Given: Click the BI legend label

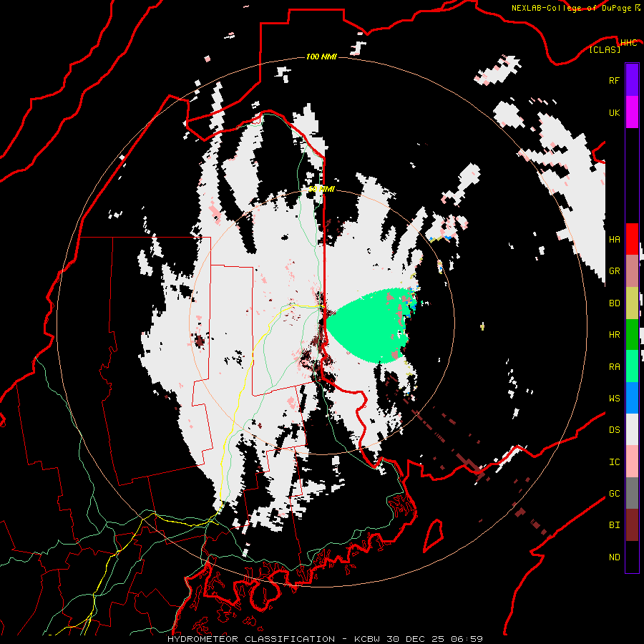Looking at the screenshot, I should click(x=614, y=525).
